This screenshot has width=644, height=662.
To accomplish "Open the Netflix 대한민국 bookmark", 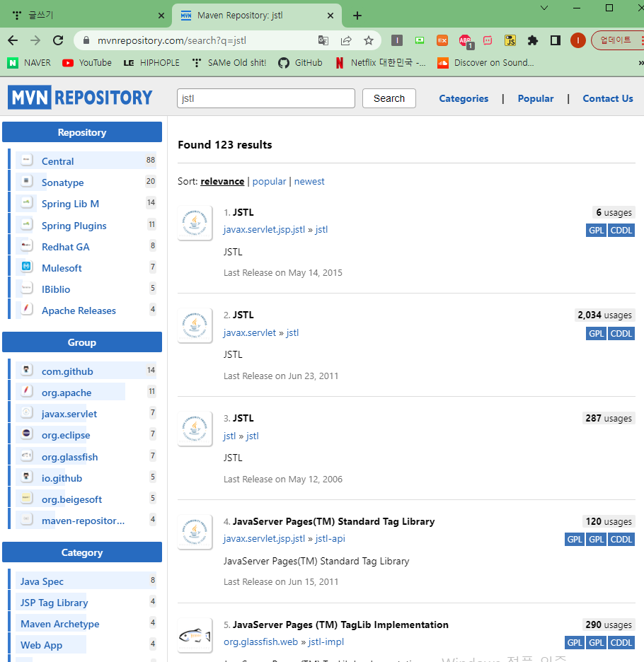I will [380, 63].
